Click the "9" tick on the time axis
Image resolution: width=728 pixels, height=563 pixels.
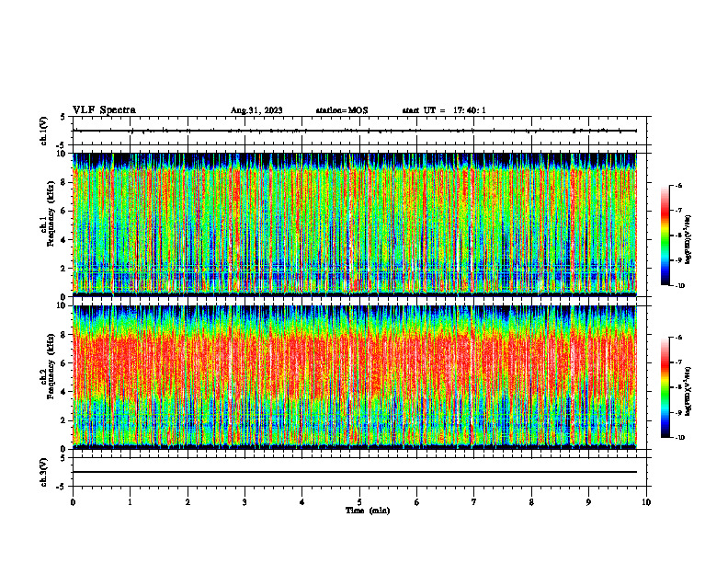point(588,502)
